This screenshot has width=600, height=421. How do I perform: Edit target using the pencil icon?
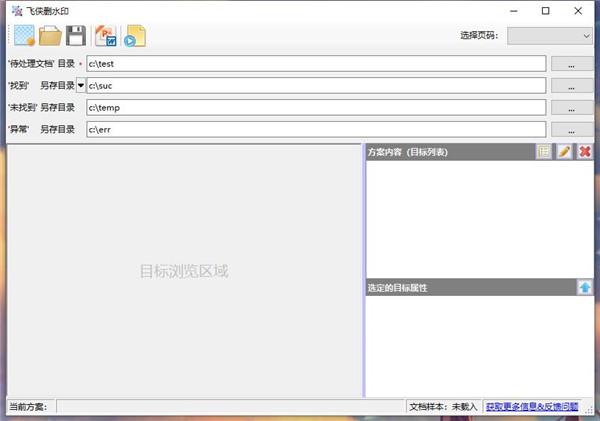564,152
